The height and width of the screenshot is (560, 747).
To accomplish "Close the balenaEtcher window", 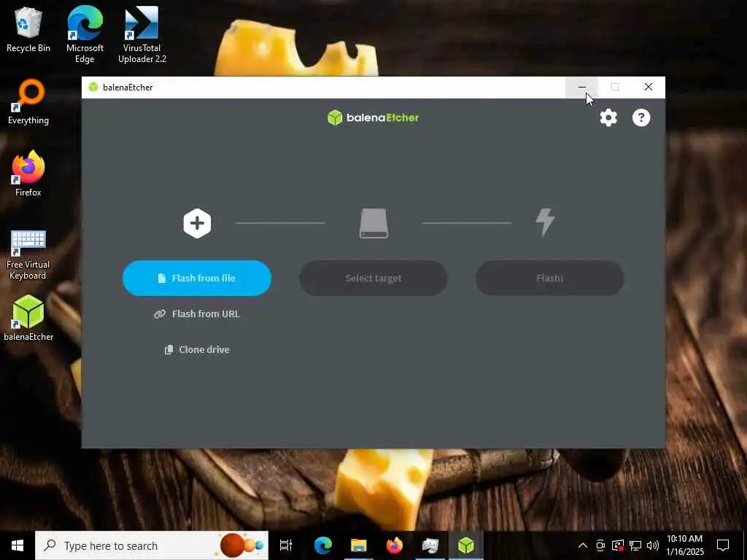I will 649,87.
